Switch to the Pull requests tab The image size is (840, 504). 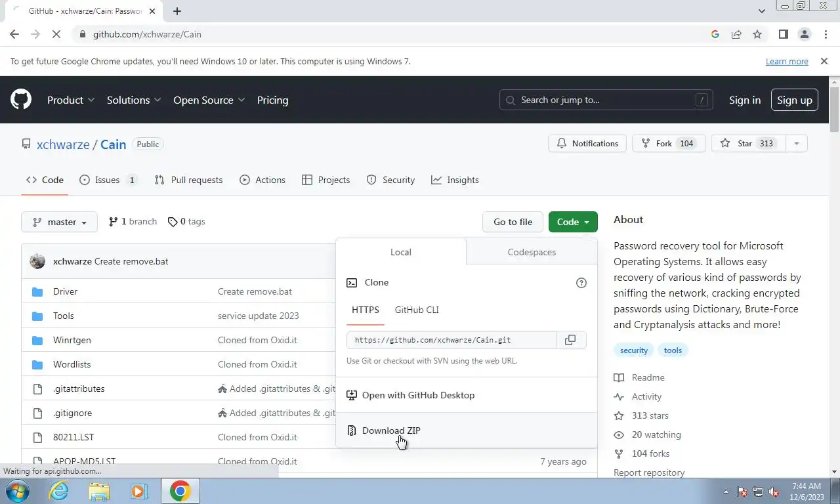coord(189,180)
